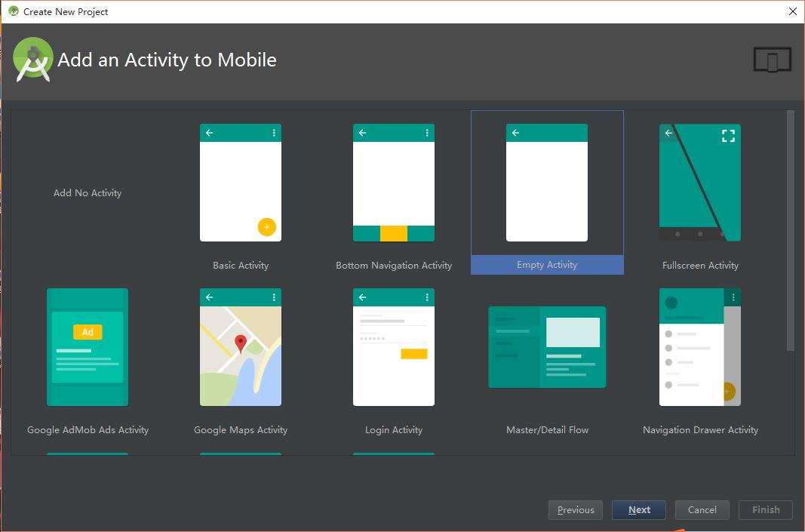Select the Login Activity template
This screenshot has height=532, width=805.
pyautogui.click(x=393, y=347)
